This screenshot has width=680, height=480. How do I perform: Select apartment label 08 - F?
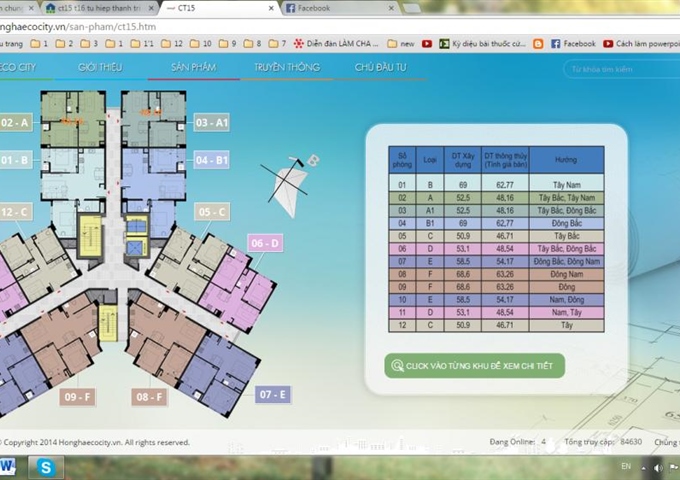[149, 397]
